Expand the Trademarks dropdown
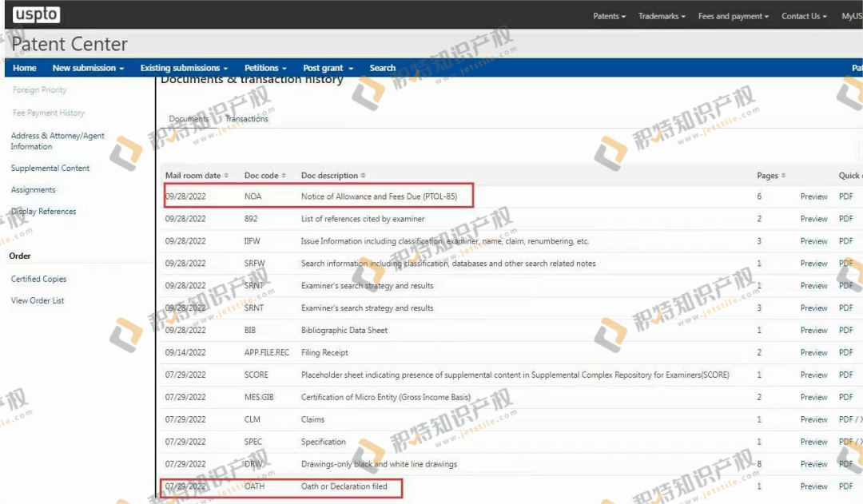This screenshot has width=863, height=504. point(661,16)
